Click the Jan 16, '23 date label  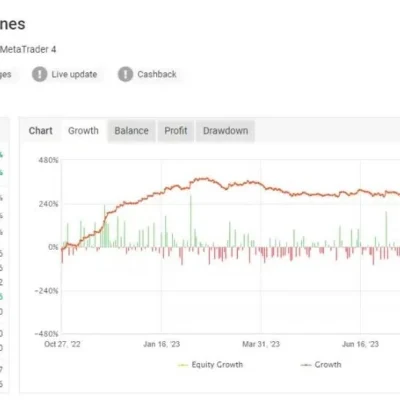click(x=162, y=344)
